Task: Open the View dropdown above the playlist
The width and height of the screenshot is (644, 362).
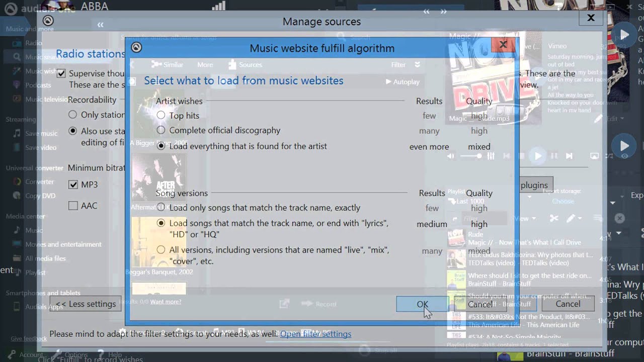Action: (x=524, y=219)
